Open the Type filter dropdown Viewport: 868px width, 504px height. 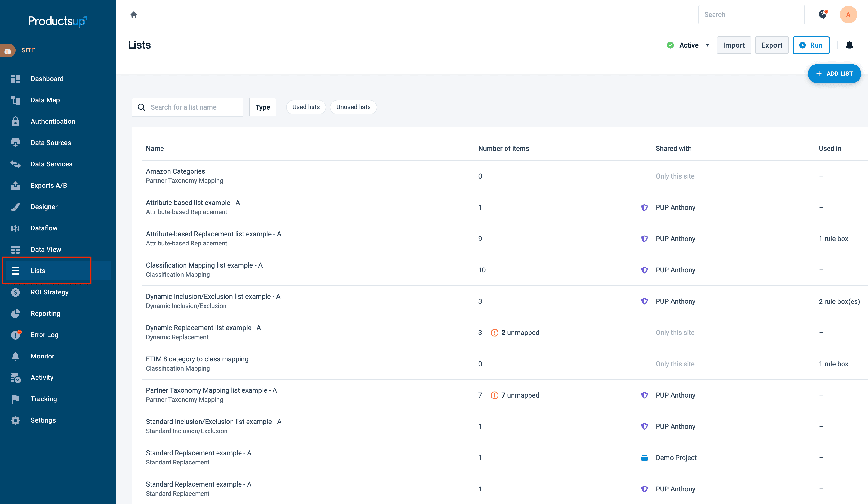[263, 107]
